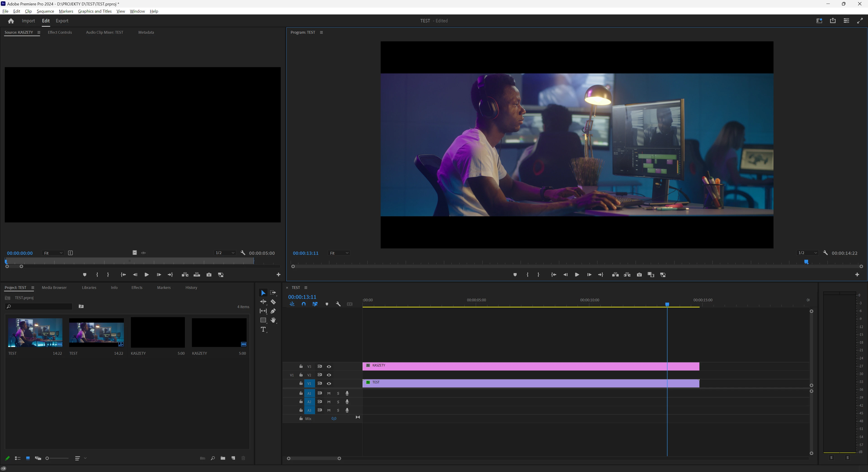Toggle V3 track output eye
The image size is (868, 472).
coord(329,367)
